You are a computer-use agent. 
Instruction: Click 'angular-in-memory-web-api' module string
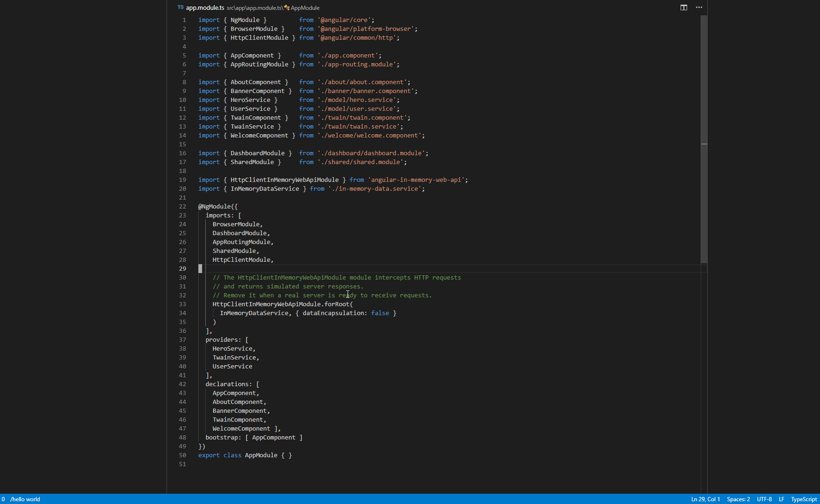pos(415,180)
